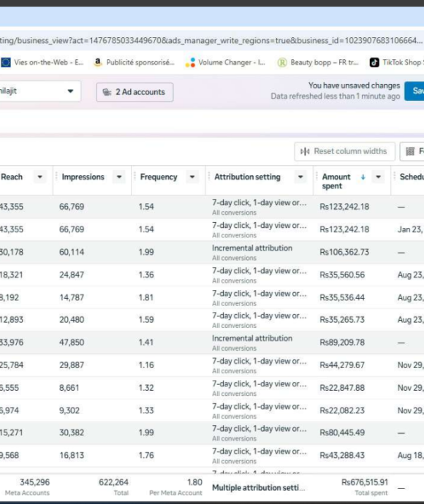Open the Amount spent column dropdown
Image resolution: width=424 pixels, height=504 pixels.
379,177
